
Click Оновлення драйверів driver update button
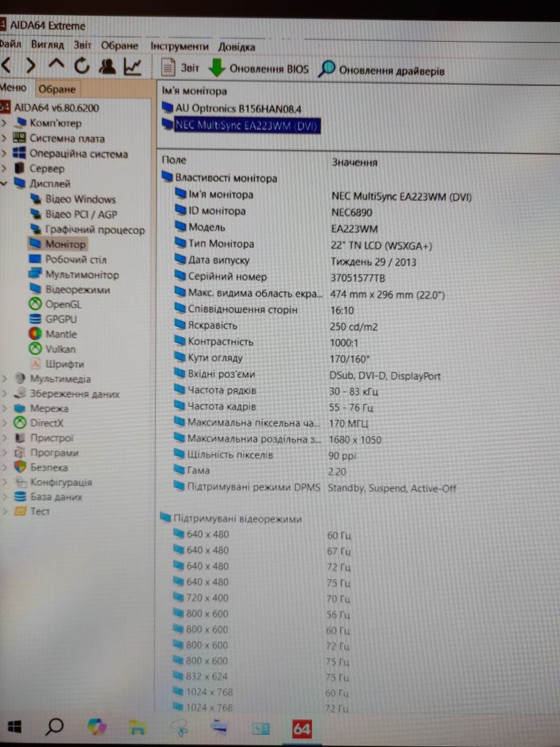[x=381, y=70]
